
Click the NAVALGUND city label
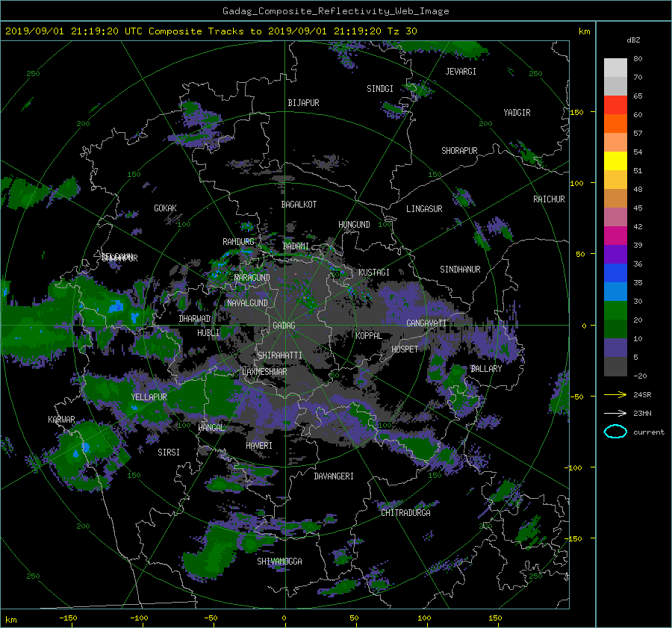(x=247, y=303)
